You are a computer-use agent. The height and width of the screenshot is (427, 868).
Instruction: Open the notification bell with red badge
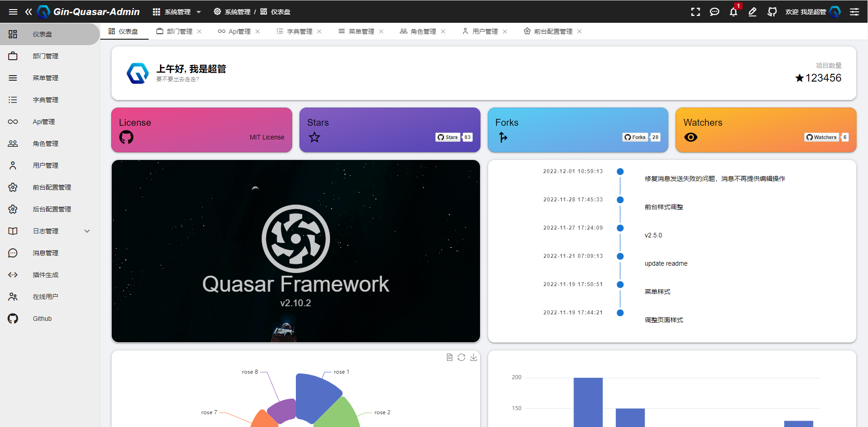tap(734, 12)
